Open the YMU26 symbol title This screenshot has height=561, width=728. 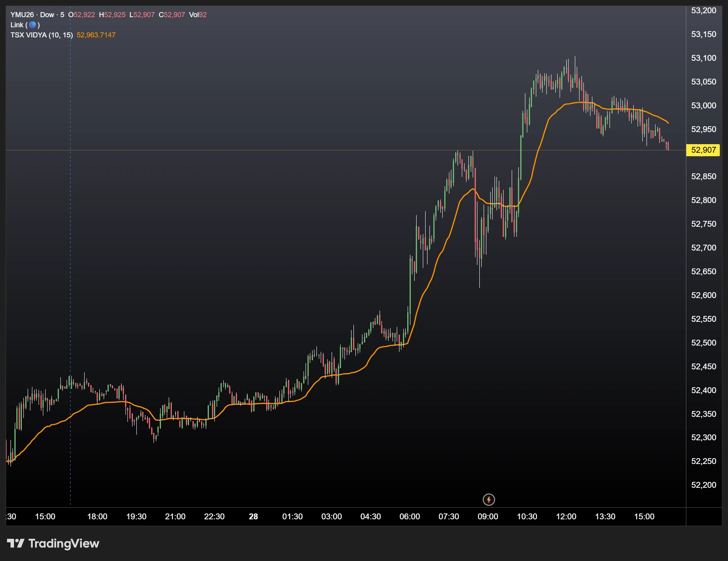[x=22, y=15]
